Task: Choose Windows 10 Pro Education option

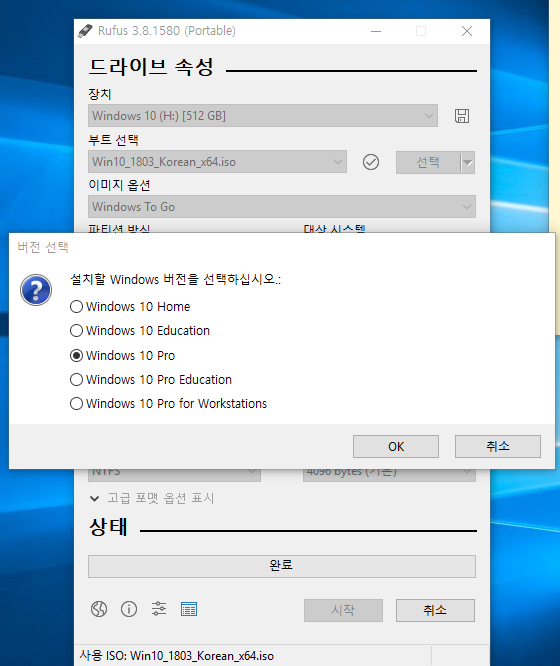Action: (x=151, y=379)
